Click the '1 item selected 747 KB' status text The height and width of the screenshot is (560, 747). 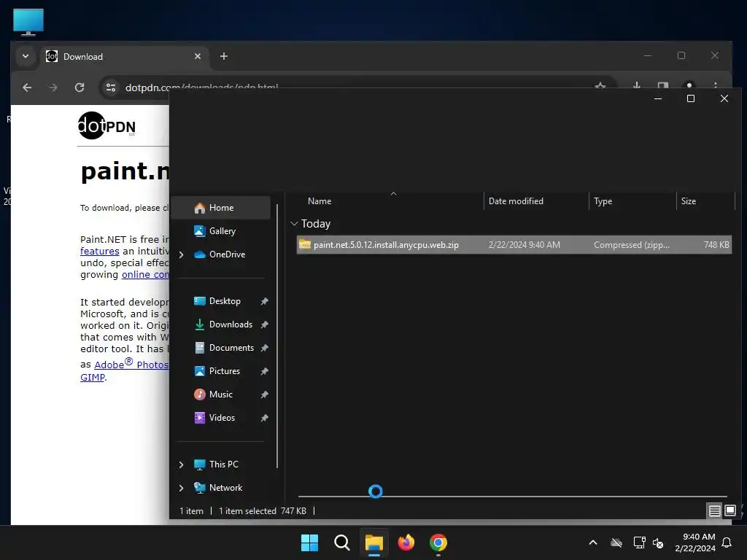(262, 511)
